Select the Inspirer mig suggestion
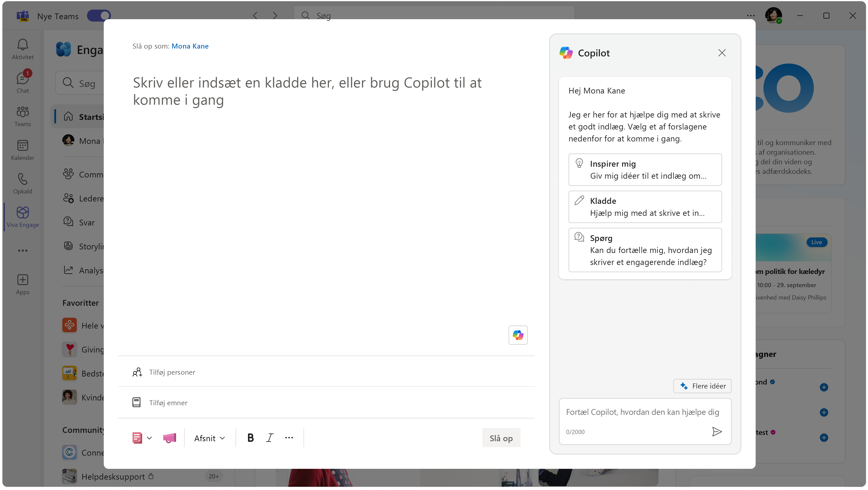The image size is (868, 490). pyautogui.click(x=645, y=170)
